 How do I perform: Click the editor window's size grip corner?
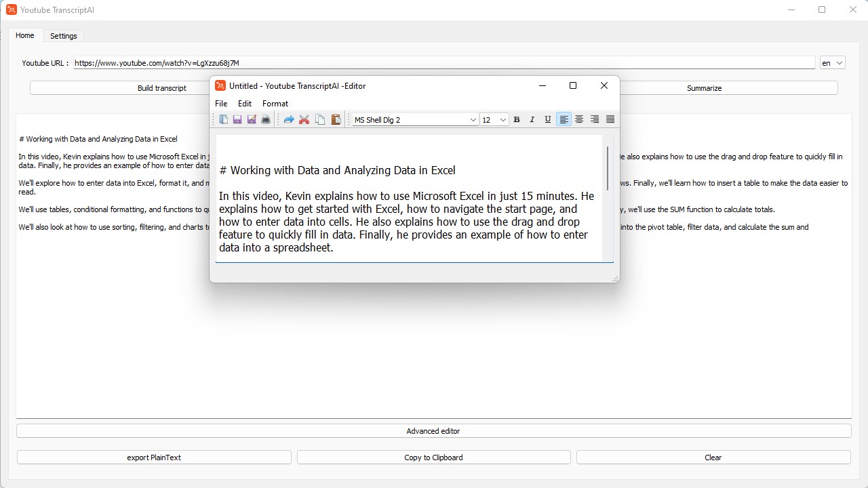615,279
